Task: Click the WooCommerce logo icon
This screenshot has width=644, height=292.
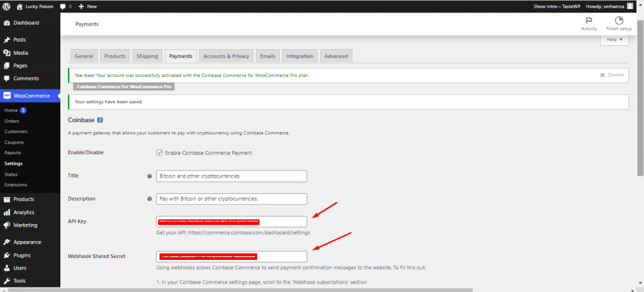Action: coord(6,96)
